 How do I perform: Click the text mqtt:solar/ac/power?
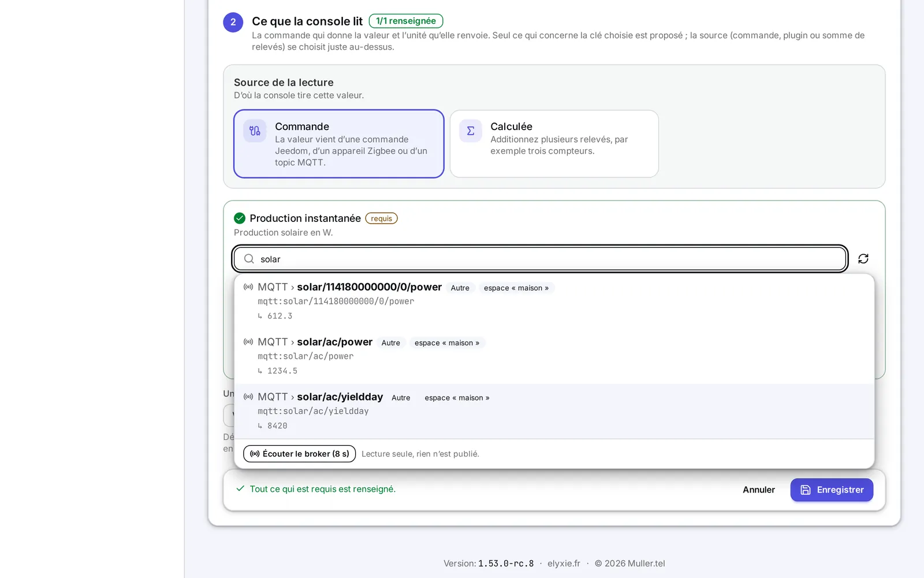[x=305, y=357]
